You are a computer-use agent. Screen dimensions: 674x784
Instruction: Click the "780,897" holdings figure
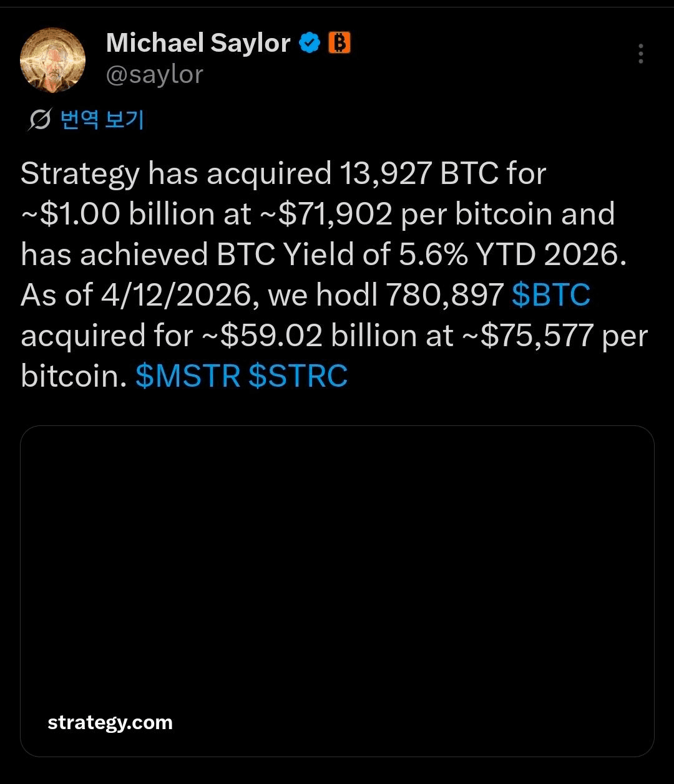click(x=444, y=295)
